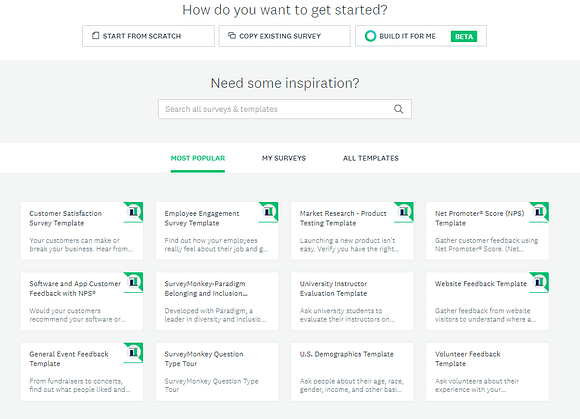
Task: Open SurveyMonkey-Paradigm Belonging and Inclusion card
Action: click(x=217, y=301)
